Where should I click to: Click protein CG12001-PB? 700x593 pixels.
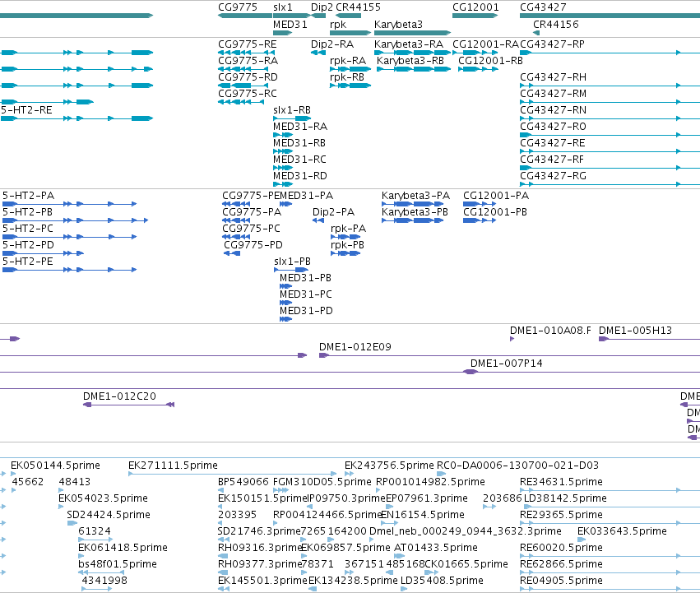pyautogui.click(x=495, y=212)
